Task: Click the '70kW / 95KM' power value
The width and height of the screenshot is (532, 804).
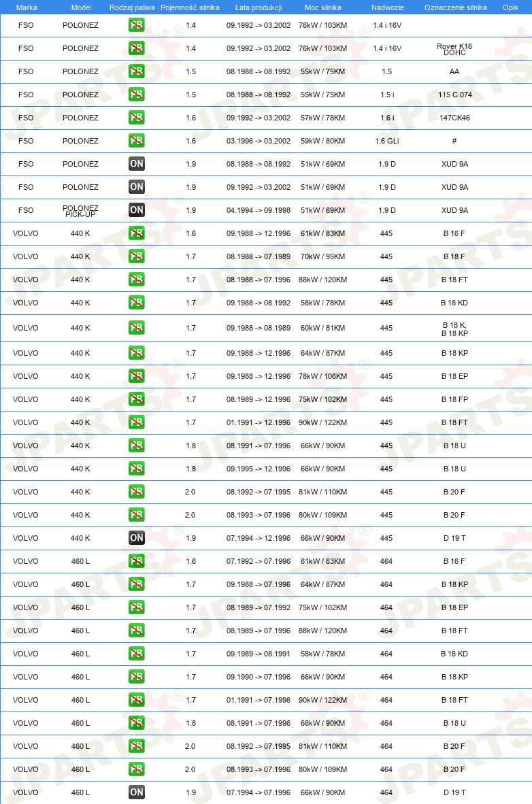Action: [322, 256]
